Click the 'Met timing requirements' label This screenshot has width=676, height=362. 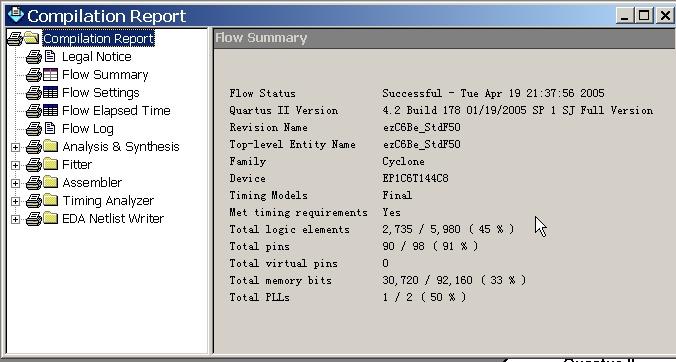point(298,212)
